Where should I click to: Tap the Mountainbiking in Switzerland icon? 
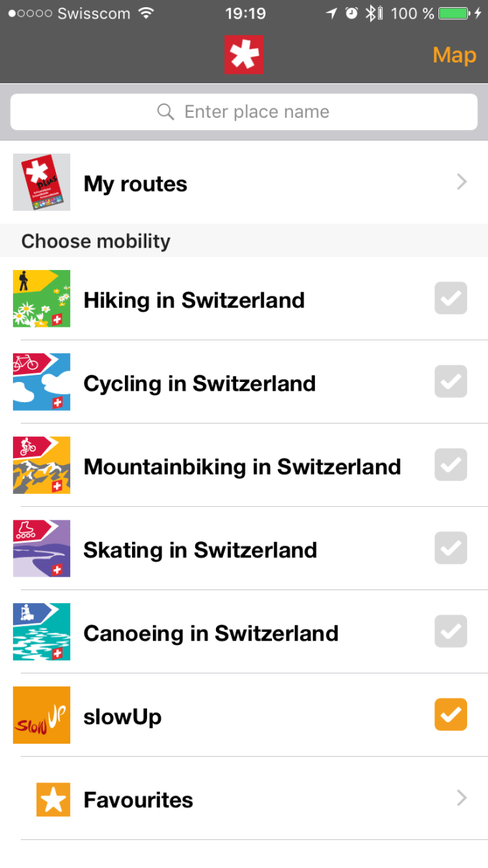click(42, 465)
